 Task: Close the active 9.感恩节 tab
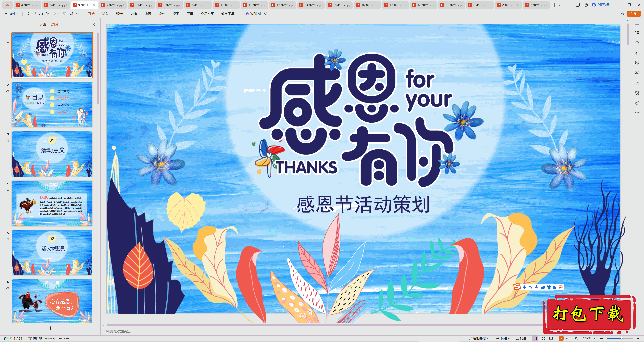tap(94, 5)
